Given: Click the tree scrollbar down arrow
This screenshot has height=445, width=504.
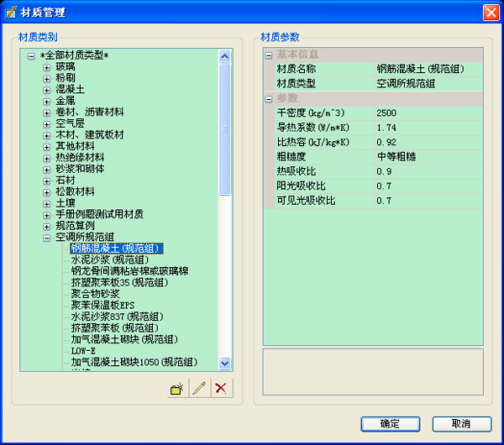Looking at the screenshot, I should point(225,363).
